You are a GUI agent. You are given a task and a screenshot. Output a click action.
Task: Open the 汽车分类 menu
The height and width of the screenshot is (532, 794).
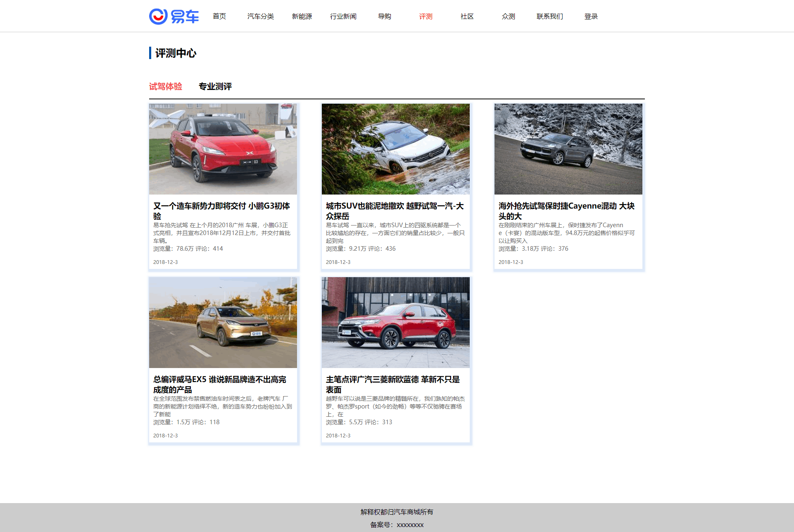pyautogui.click(x=261, y=17)
